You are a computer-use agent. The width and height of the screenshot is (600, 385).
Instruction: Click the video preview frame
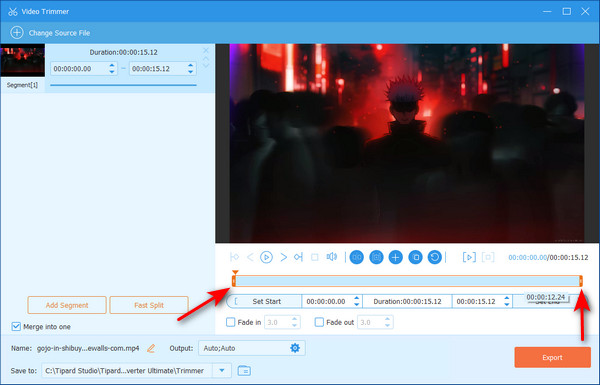pos(407,143)
